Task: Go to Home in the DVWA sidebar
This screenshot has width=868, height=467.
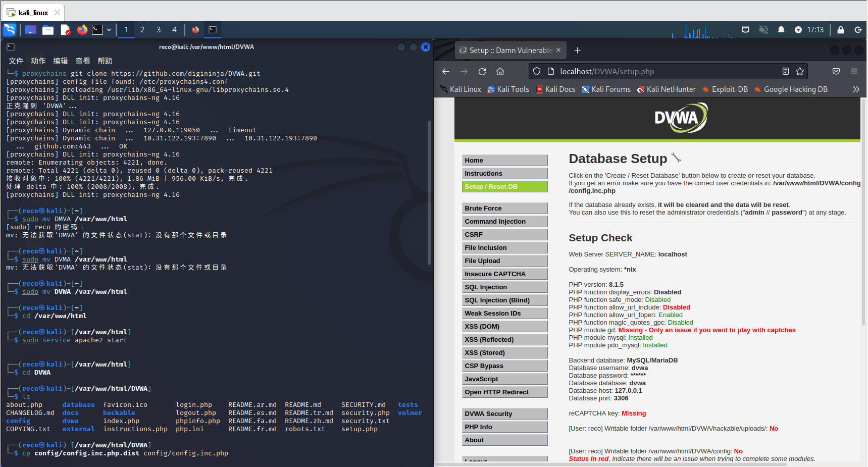Action: coord(505,160)
